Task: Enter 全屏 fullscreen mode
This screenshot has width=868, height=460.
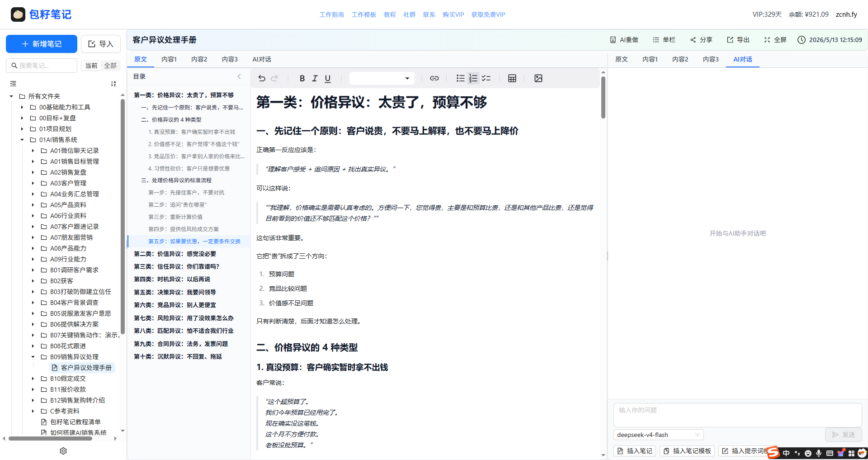Action: [x=775, y=40]
